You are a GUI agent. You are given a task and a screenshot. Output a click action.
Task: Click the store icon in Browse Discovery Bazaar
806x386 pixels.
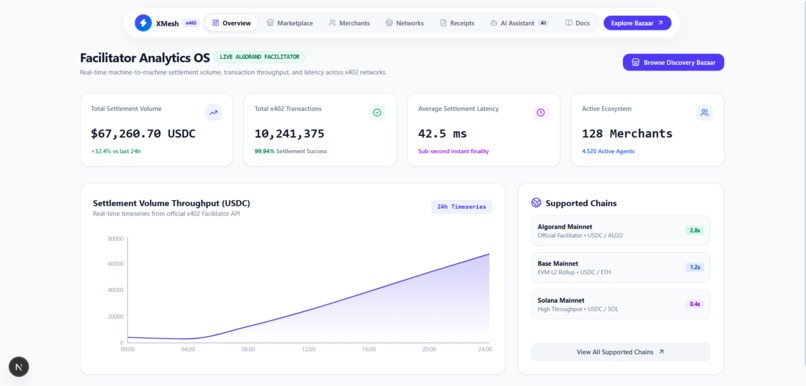pyautogui.click(x=635, y=62)
